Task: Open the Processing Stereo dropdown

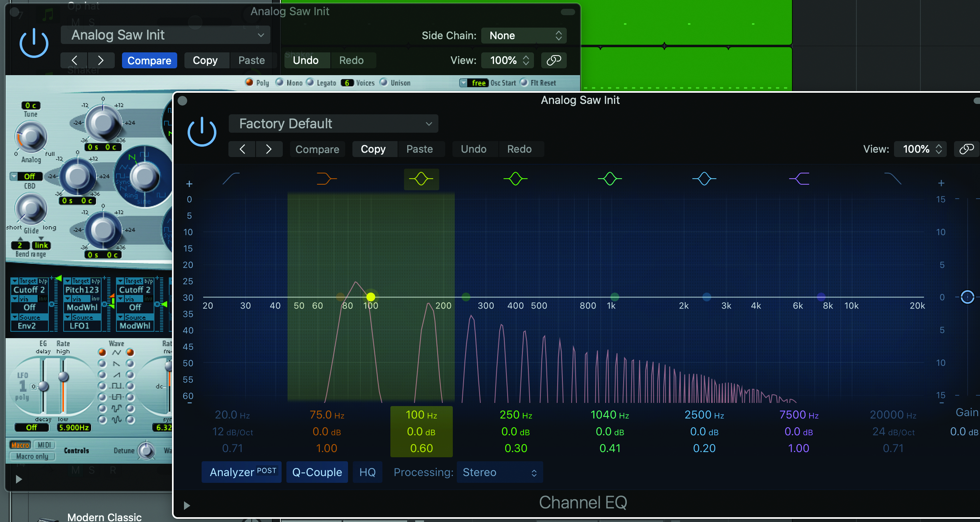Action: click(499, 472)
